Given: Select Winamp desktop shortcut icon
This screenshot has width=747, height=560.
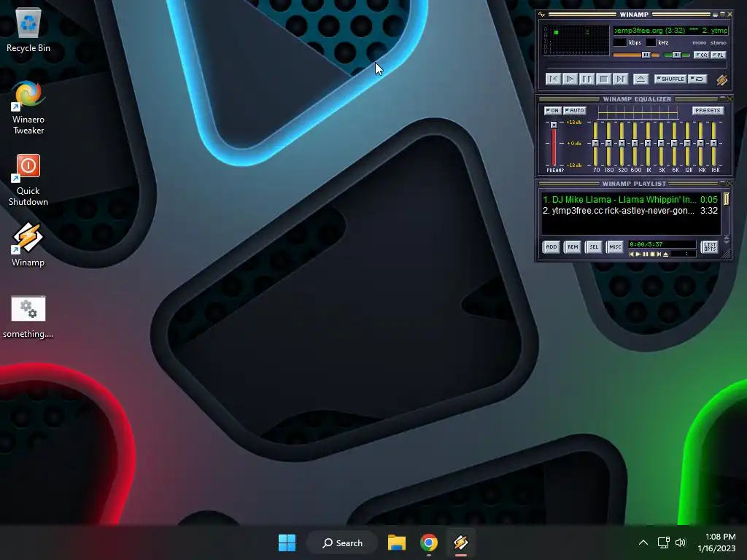Looking at the screenshot, I should point(28,244).
